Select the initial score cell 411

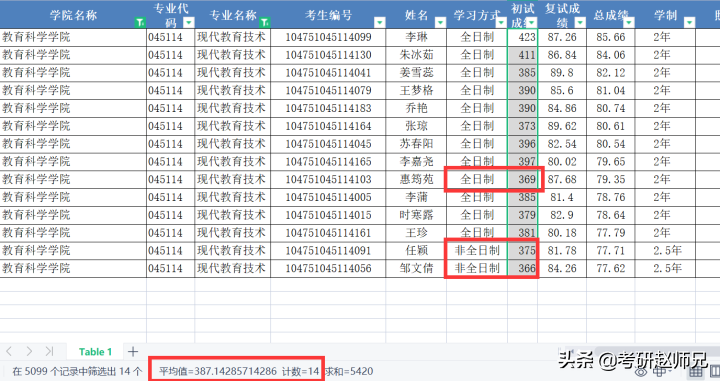click(x=523, y=55)
